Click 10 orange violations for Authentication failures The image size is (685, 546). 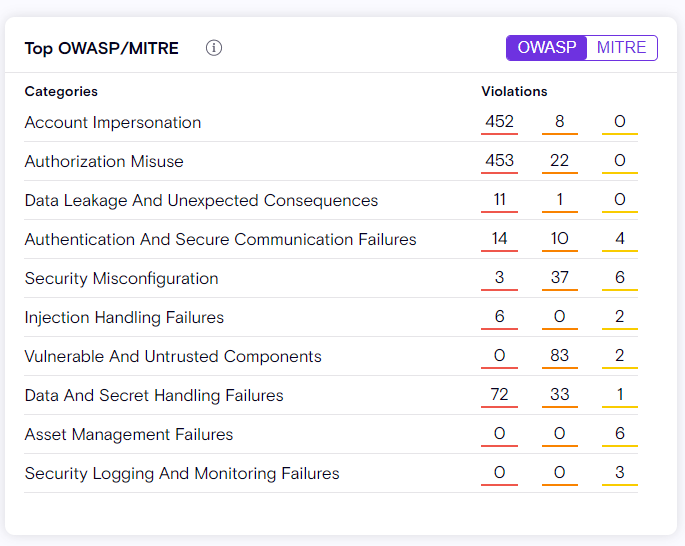[560, 240]
